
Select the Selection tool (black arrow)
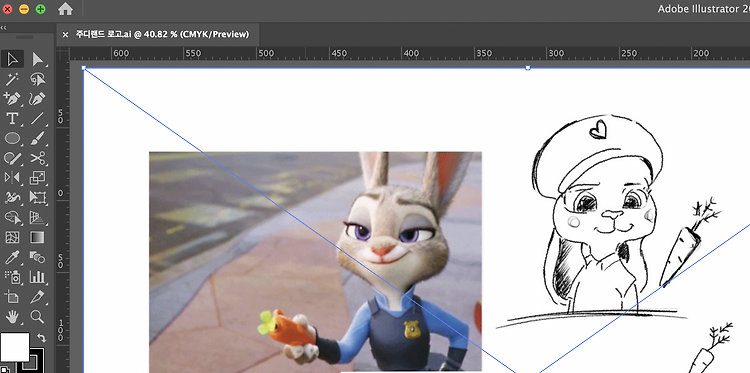tap(12, 59)
